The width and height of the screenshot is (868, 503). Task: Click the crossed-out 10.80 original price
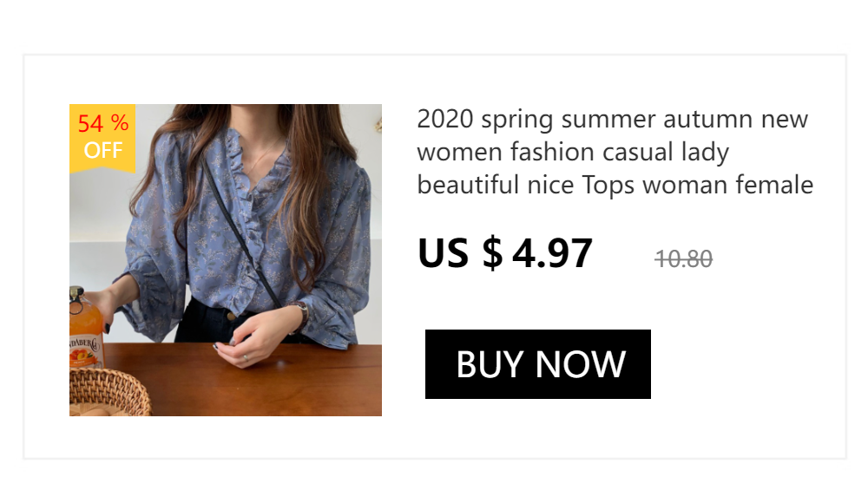[684, 258]
